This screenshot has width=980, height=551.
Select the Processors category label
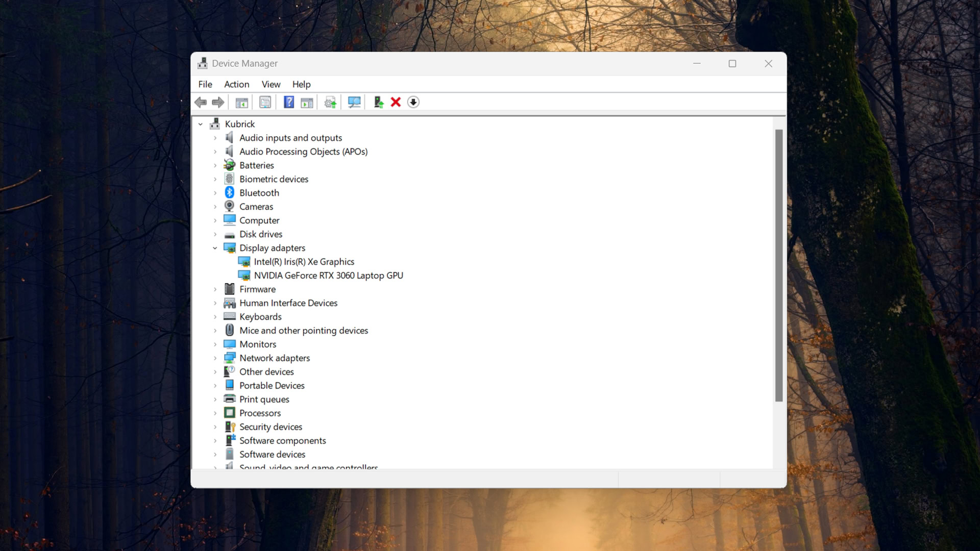coord(260,413)
